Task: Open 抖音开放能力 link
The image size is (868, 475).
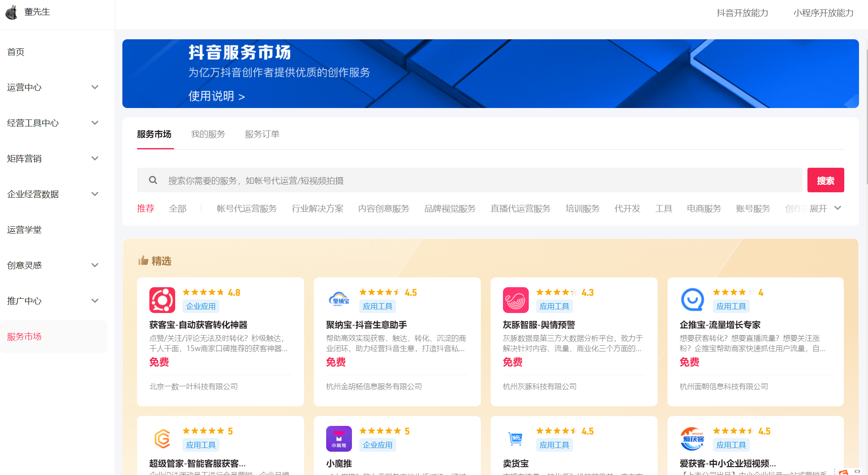Action: (x=742, y=13)
